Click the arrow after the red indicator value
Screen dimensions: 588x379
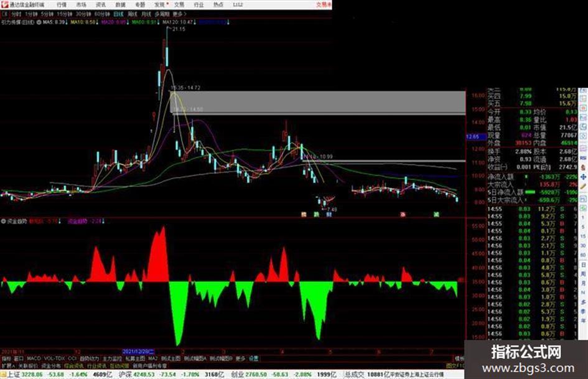59,222
